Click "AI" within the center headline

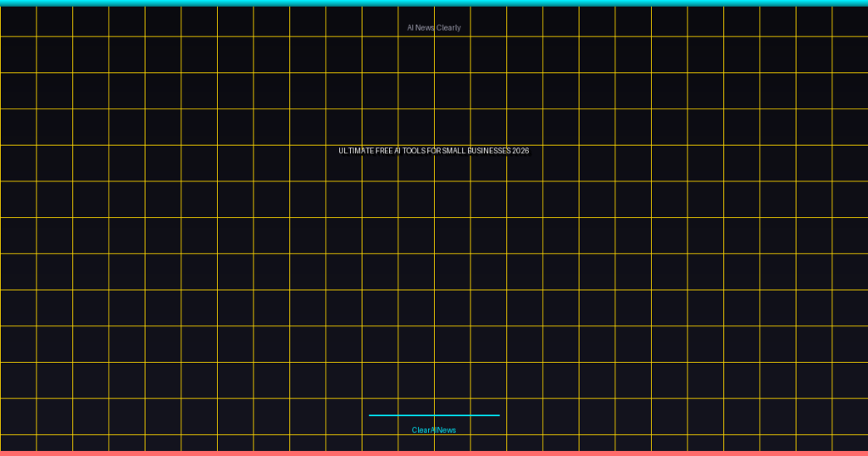398,151
